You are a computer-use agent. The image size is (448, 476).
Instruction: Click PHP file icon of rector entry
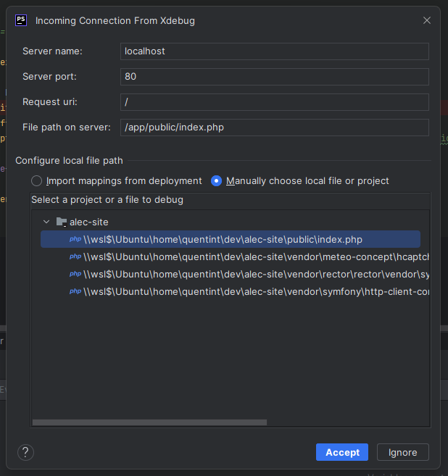[x=75, y=274]
